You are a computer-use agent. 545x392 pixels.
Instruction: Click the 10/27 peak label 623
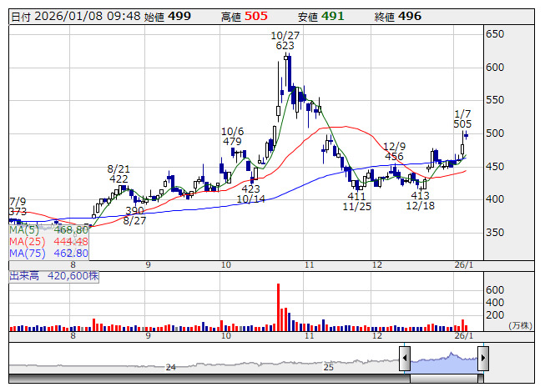(285, 47)
